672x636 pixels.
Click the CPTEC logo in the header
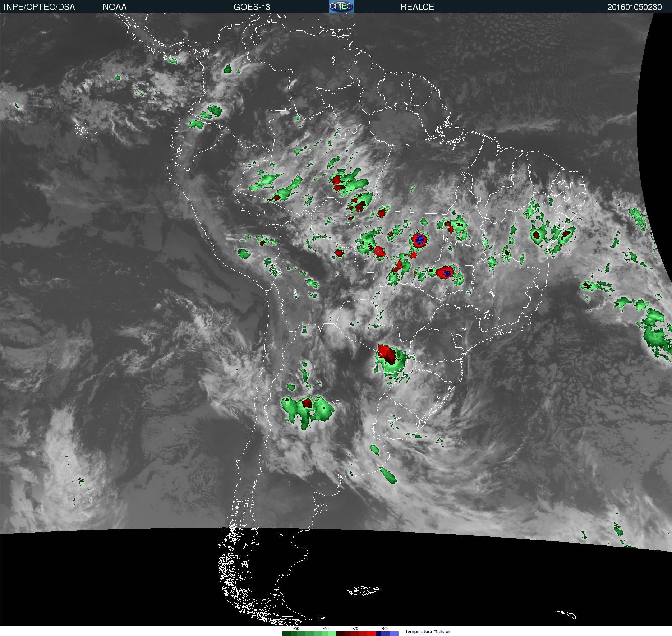[x=341, y=6]
